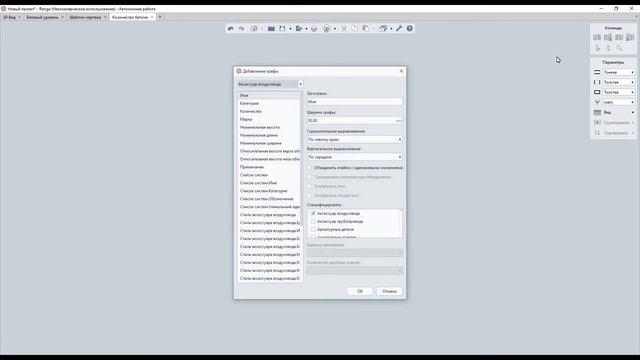Uncheck Аксессуар воздуховода in Специфицировать list
640x360 pixels.
pos(313,213)
